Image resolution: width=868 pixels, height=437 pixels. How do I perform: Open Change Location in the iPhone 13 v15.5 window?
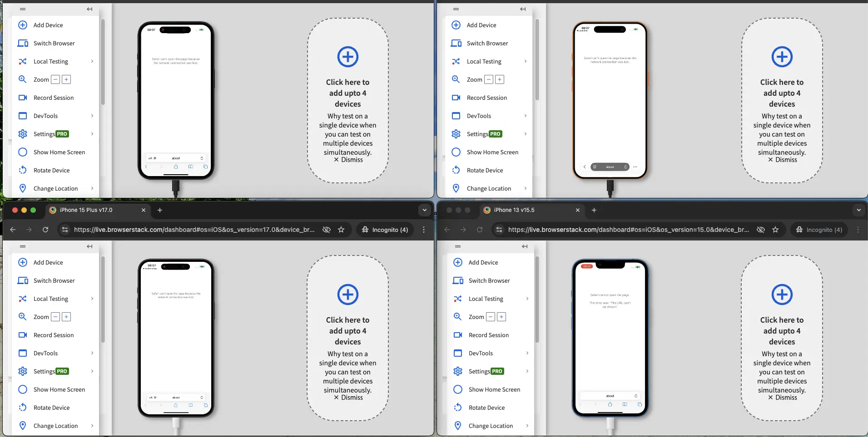[x=491, y=426]
